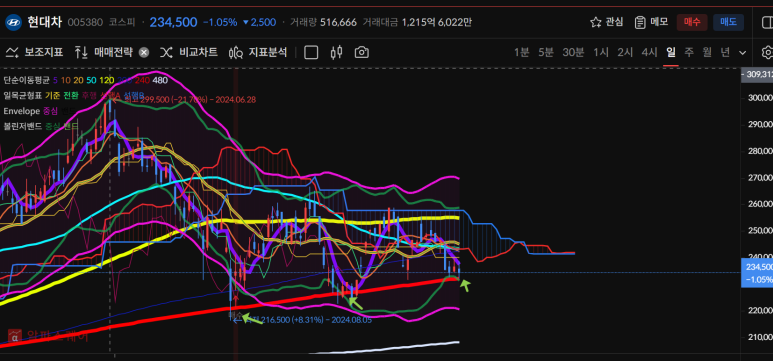Toggle the 볼린저밴드 밴드 legend entry
The height and width of the screenshot is (361, 773).
70,126
